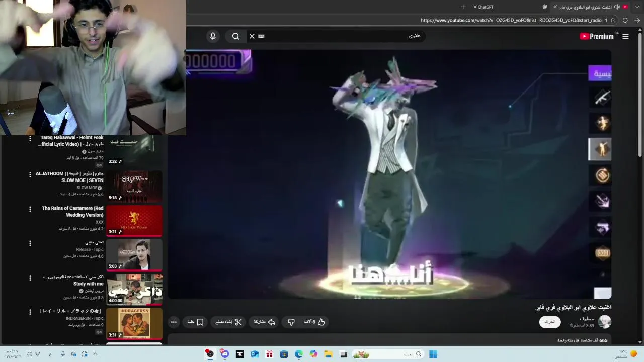Open options for Rains of Castamere row
644x362 pixels.
30,209
